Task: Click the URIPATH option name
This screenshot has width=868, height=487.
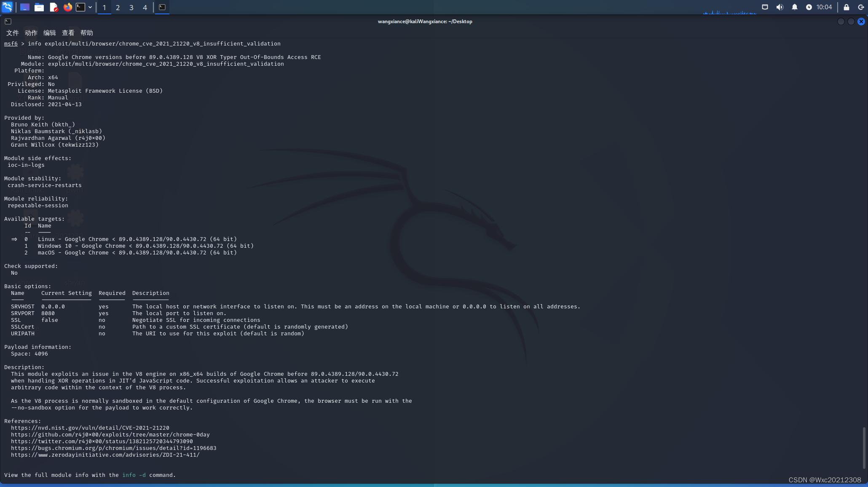Action: [23, 334]
